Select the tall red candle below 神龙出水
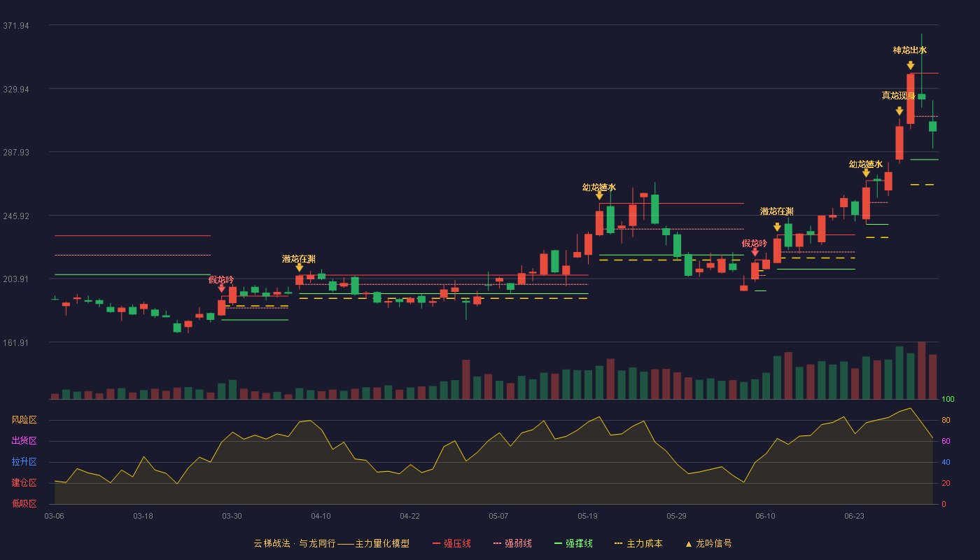The width and height of the screenshot is (980, 560). pos(910,99)
